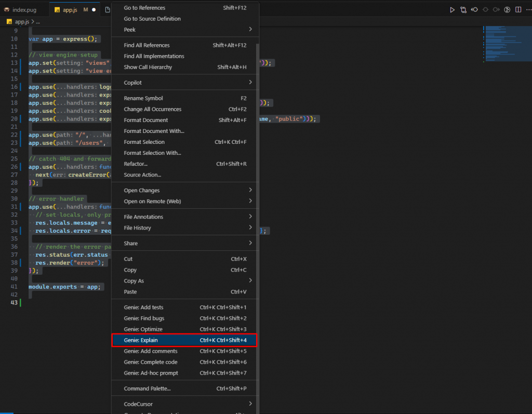This screenshot has width=532, height=414.
Task: Click the GitLens circular toolbar icon
Action: point(507,9)
